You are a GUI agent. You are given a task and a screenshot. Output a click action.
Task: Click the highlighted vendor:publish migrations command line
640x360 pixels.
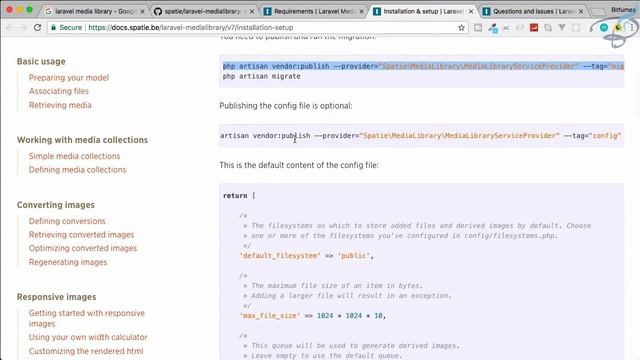pos(423,66)
